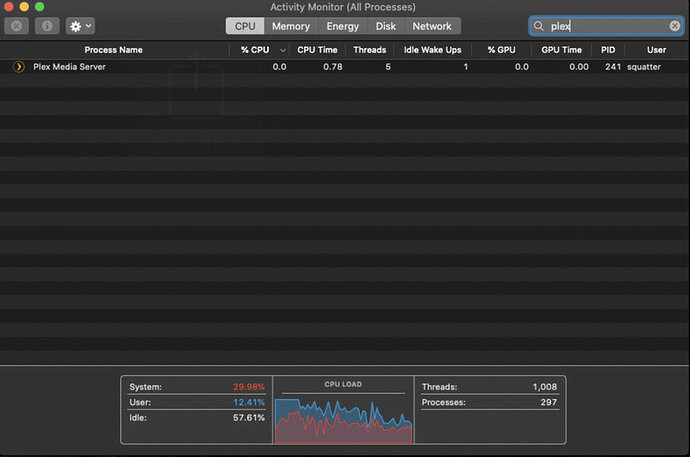Click inside the plex search field
Screen dimensions: 690x457
point(606,26)
